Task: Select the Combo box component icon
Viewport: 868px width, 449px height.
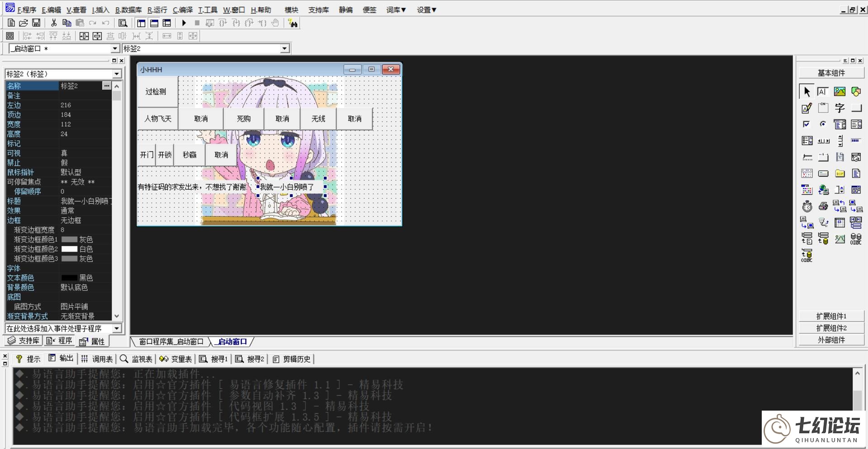Action: tap(840, 124)
